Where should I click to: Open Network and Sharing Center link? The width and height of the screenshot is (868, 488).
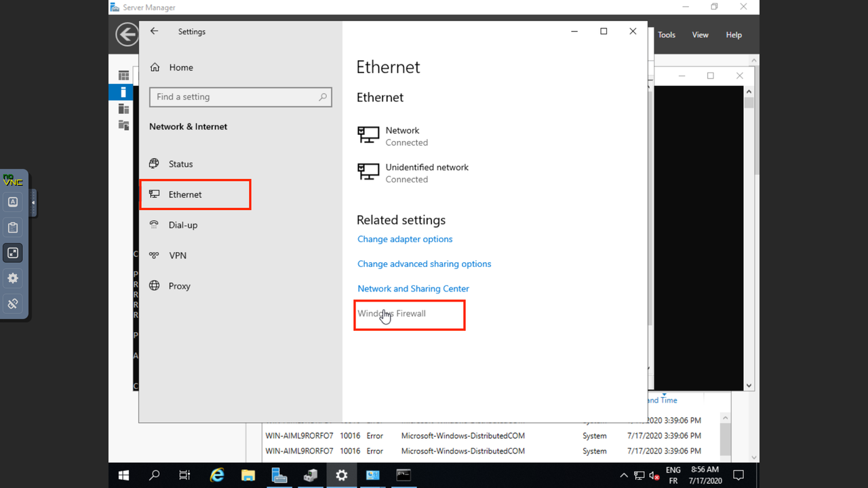pyautogui.click(x=413, y=289)
